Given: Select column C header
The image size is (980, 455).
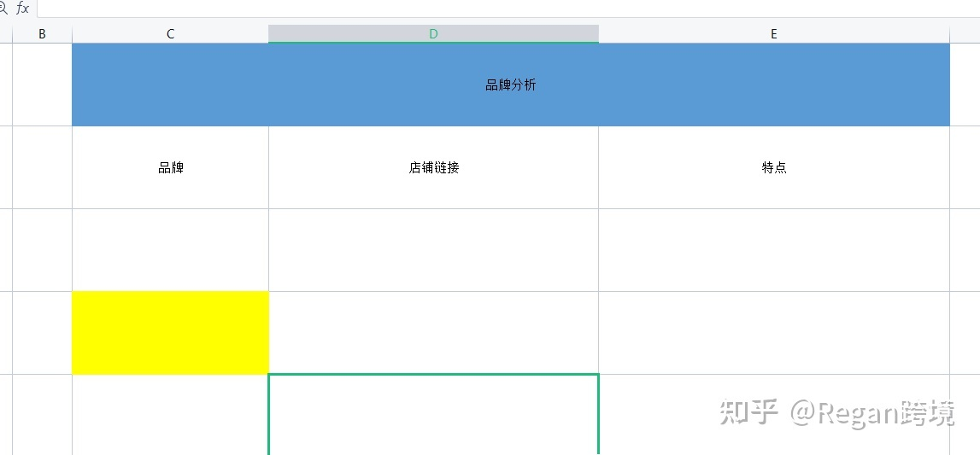Looking at the screenshot, I should click(170, 34).
